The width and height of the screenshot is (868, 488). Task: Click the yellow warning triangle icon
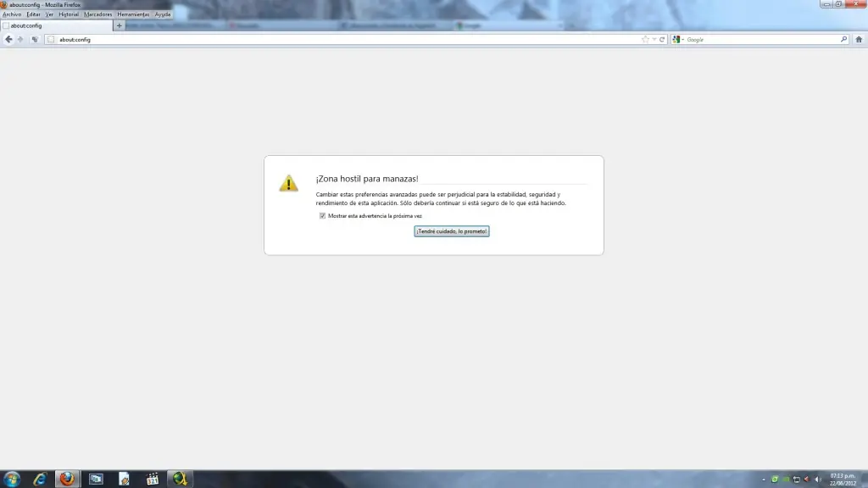pos(288,183)
